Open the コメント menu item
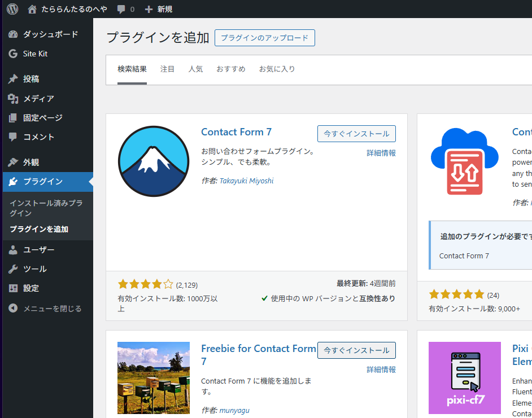This screenshot has height=418, width=532. (38, 137)
